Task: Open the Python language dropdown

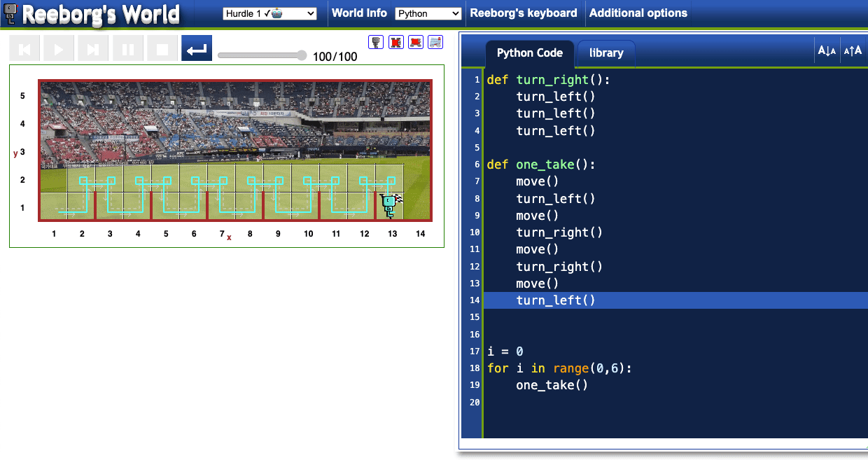Action: click(428, 14)
